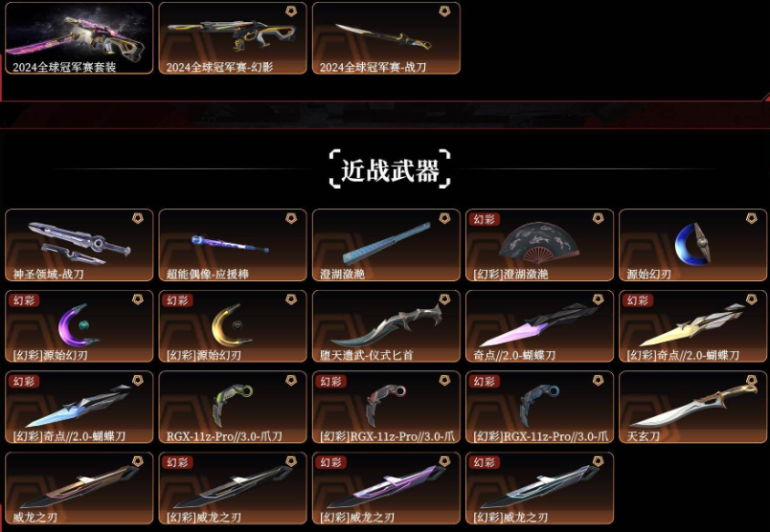Select the yellow [幻彩]奇点//2.0-蝴蝶刀 variant
The height and width of the screenshot is (532, 770).
click(x=692, y=326)
